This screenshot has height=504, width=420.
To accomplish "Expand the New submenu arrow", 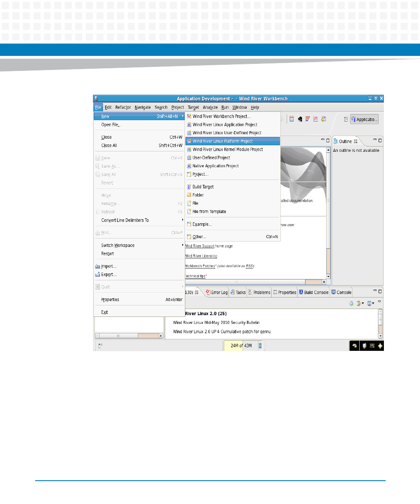I will click(x=183, y=116).
